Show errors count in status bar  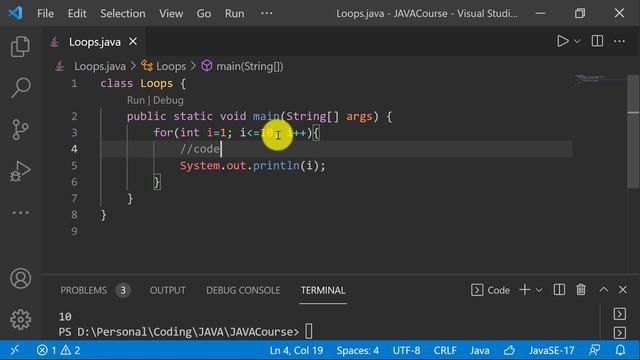point(46,350)
